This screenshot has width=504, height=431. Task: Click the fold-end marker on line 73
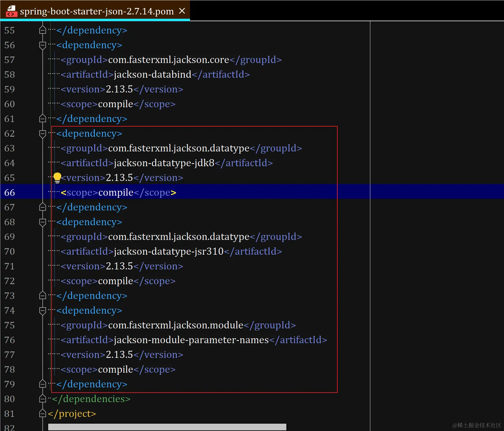43,296
